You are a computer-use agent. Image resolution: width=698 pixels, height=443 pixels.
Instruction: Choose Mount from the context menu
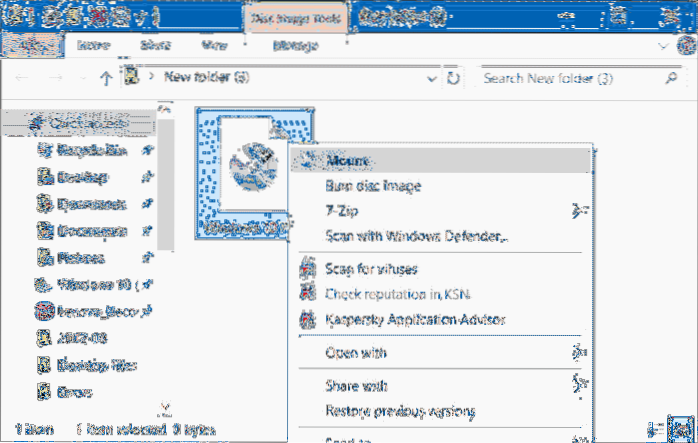[x=348, y=161]
